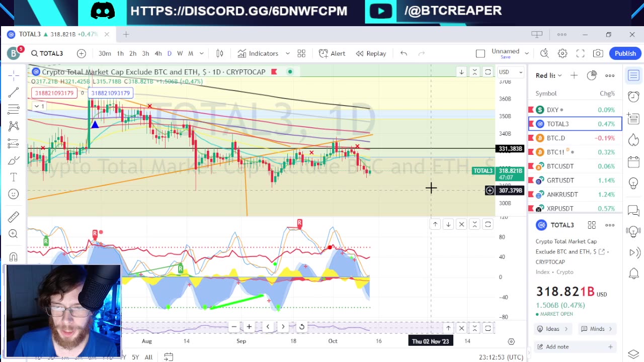Open chart settings gear
Screen dimensions: 644x362
click(562, 53)
